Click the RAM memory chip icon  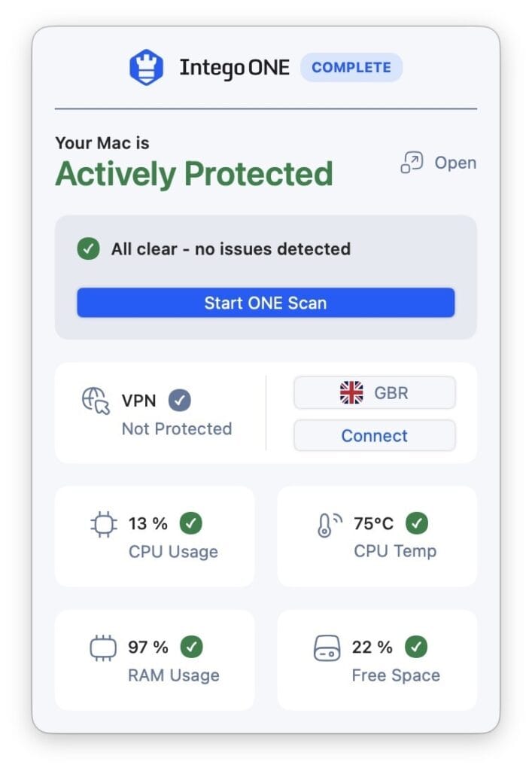103,648
